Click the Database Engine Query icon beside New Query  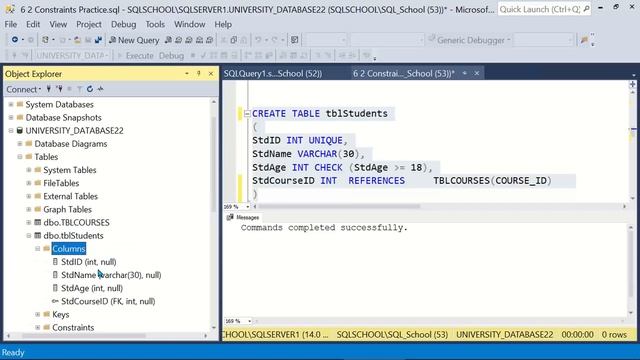point(168,40)
